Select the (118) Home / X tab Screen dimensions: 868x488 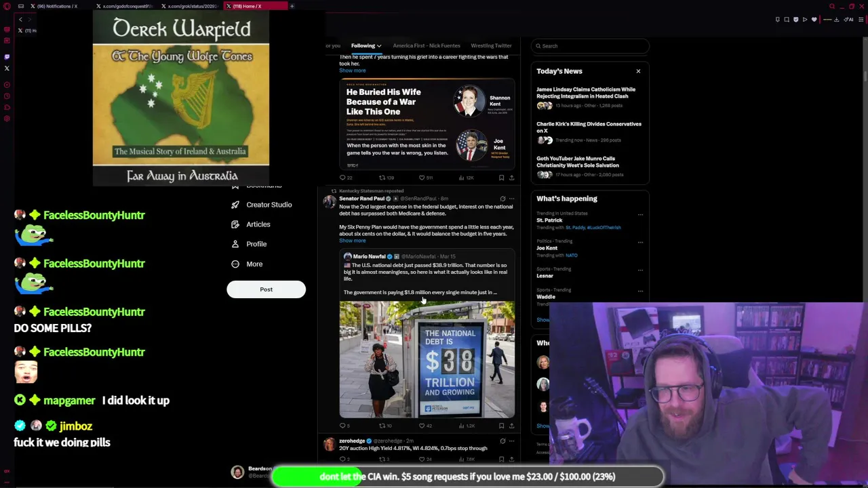coord(255,6)
